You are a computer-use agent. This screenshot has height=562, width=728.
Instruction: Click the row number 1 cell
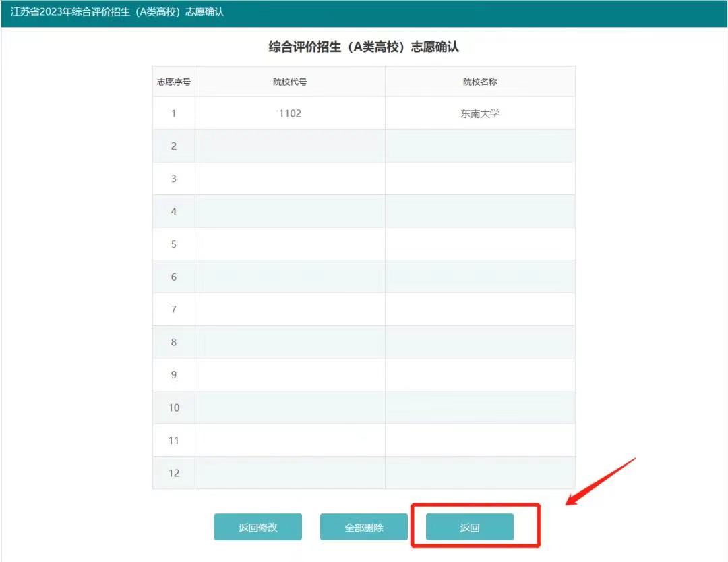point(173,113)
